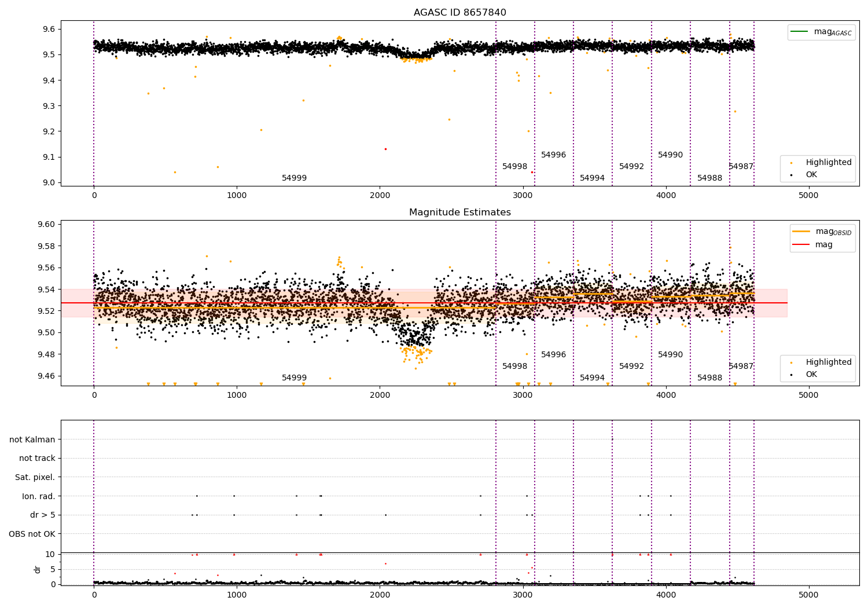Screen dimensions: 868x608
Task: Click the 9.58 y-axis tick of middle plot
Action: tap(47, 246)
